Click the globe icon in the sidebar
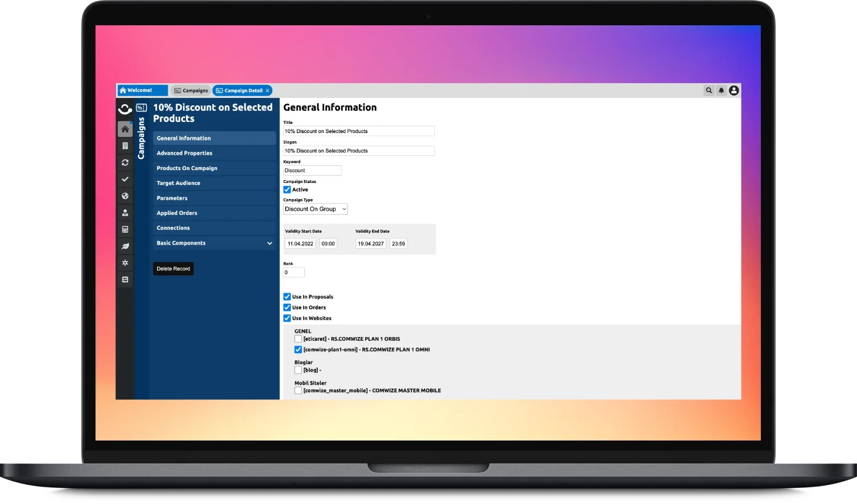This screenshot has width=857, height=504. coord(125,196)
